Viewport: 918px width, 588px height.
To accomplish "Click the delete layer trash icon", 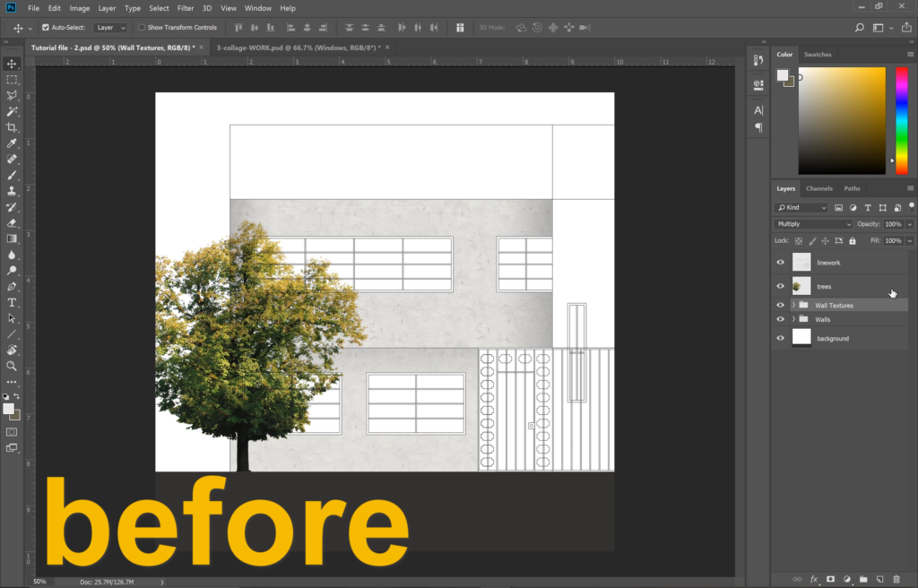I will (896, 579).
